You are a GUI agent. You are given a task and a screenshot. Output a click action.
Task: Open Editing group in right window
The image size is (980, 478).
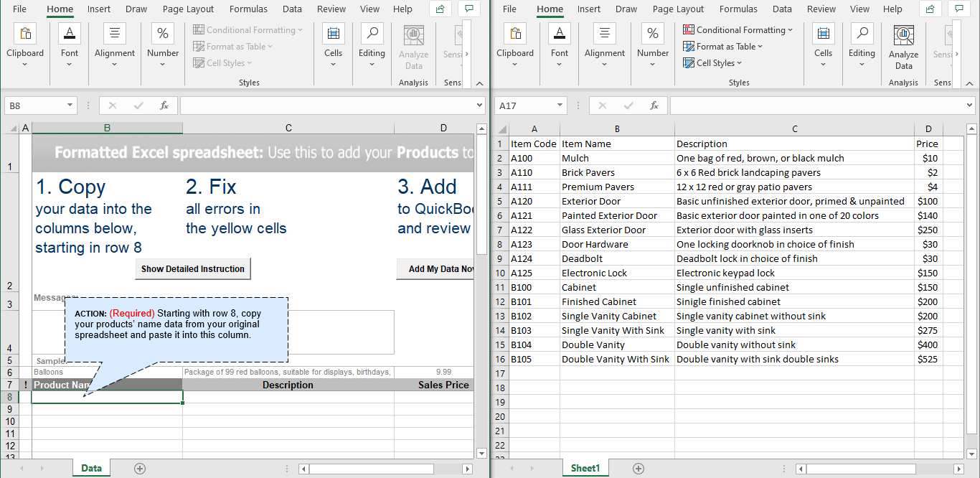click(x=862, y=46)
